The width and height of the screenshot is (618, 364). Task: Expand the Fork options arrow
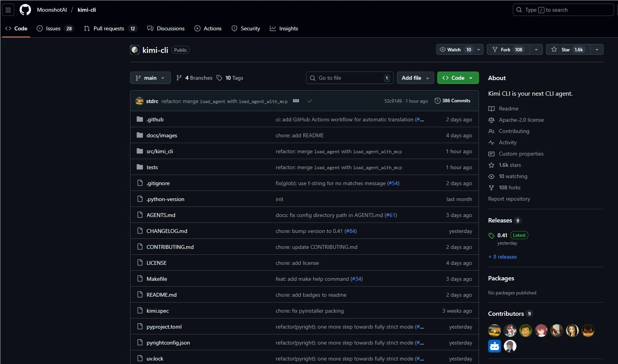tap(536, 50)
